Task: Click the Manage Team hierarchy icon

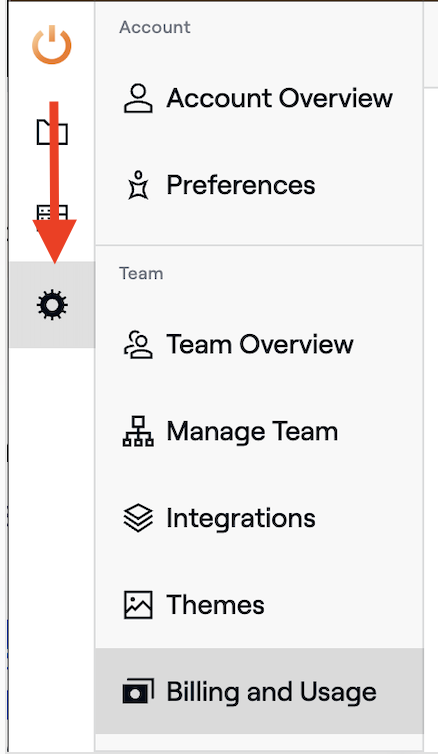Action: 138,431
